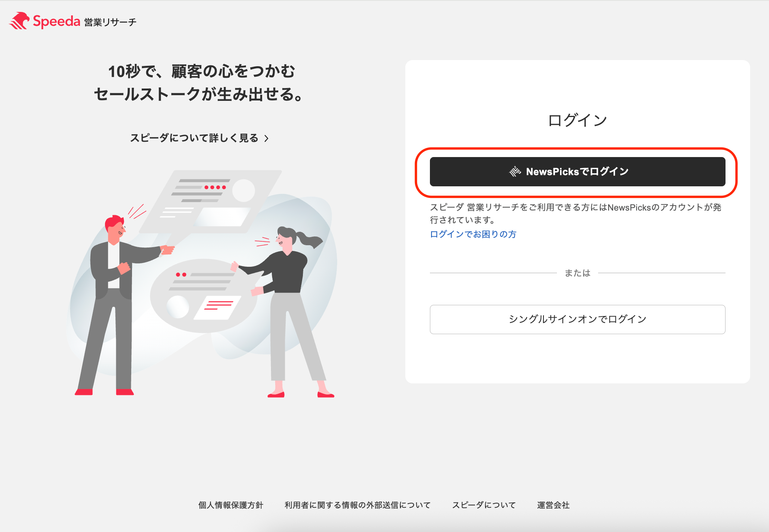Image resolution: width=769 pixels, height=532 pixels.
Task: Open the 個人情報保護方針 footer link
Action: (231, 505)
